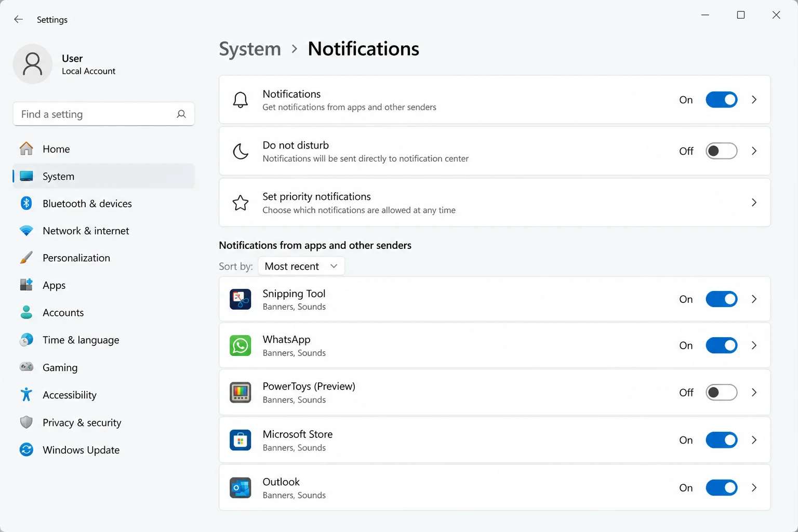This screenshot has width=798, height=532.
Task: Click the back arrow icon
Action: (x=18, y=19)
